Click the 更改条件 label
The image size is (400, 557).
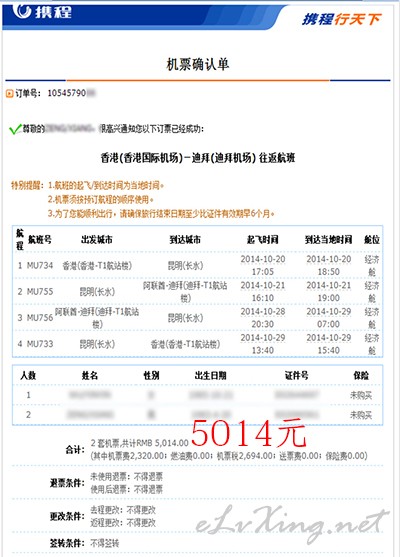click(x=67, y=516)
